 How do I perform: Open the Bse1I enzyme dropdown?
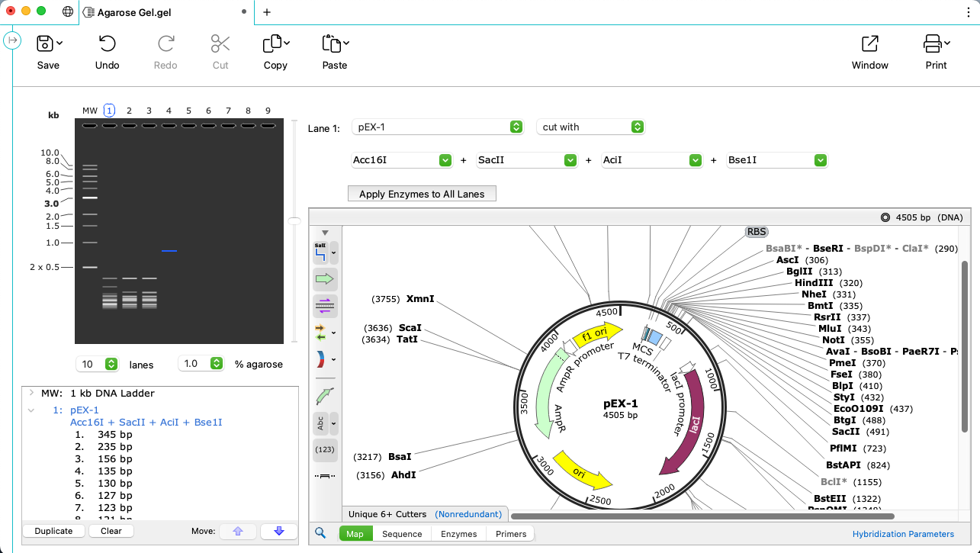click(x=819, y=160)
